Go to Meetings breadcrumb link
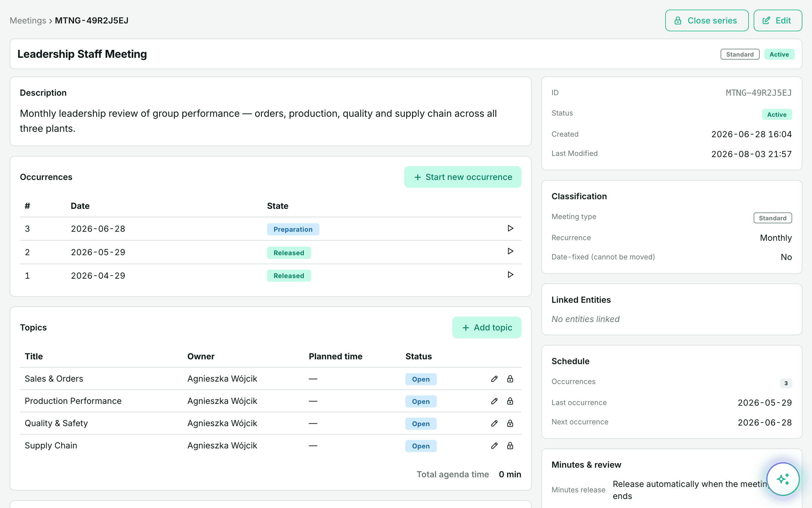Screen dimensions: 812x508 [28, 20]
